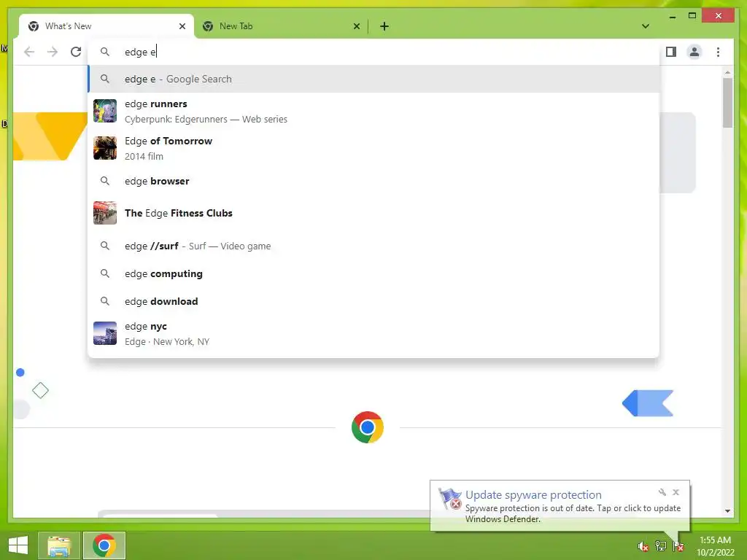Minimize the Chrome window
747x560 pixels.
[x=672, y=16]
